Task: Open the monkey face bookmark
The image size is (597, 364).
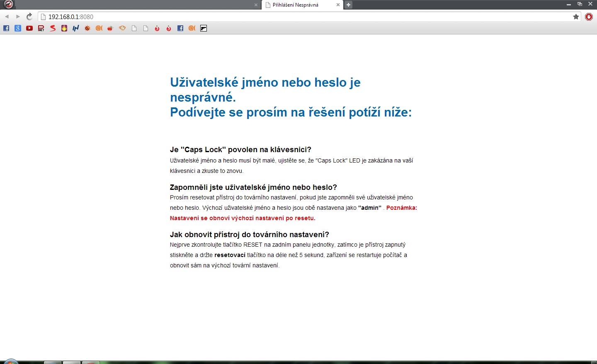Action: pos(122,28)
